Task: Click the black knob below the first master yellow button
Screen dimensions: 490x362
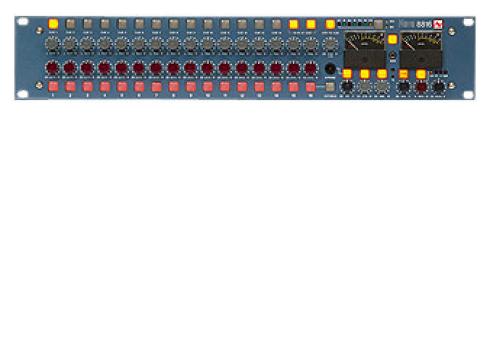Action: pos(347,87)
